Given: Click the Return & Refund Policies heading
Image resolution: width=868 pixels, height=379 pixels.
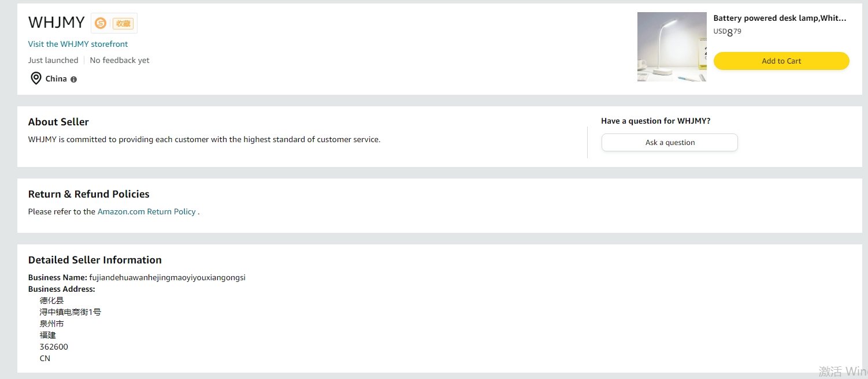Looking at the screenshot, I should coord(89,194).
